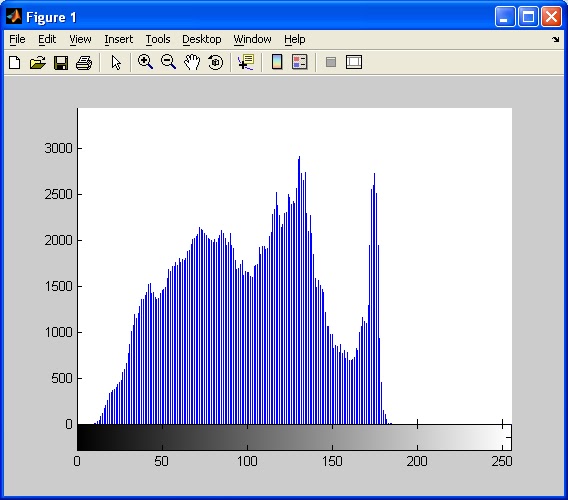Open a file with the folder icon
The image size is (568, 500).
38,62
